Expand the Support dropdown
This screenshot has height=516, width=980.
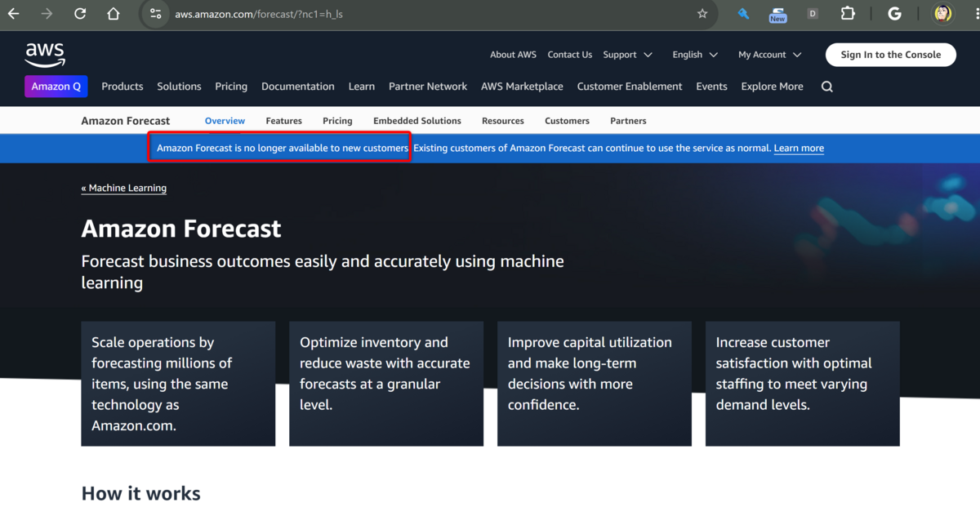[x=627, y=55]
